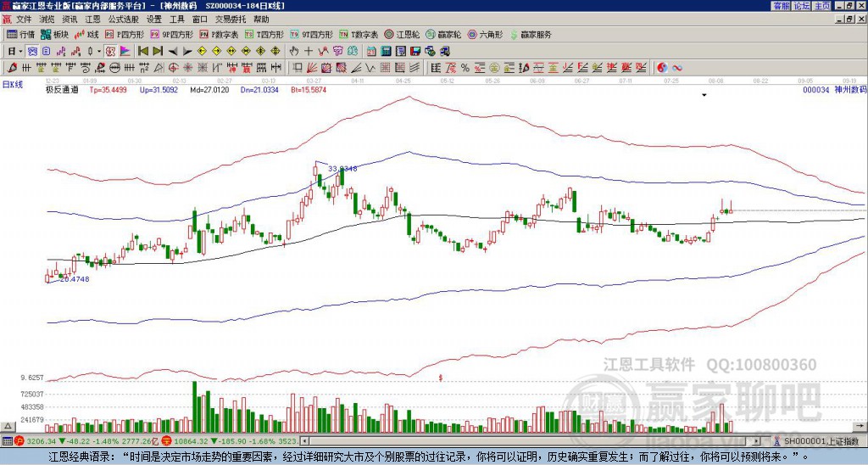Click the colorful flag icon
This screenshot has height=465, width=868.
pos(125,52)
